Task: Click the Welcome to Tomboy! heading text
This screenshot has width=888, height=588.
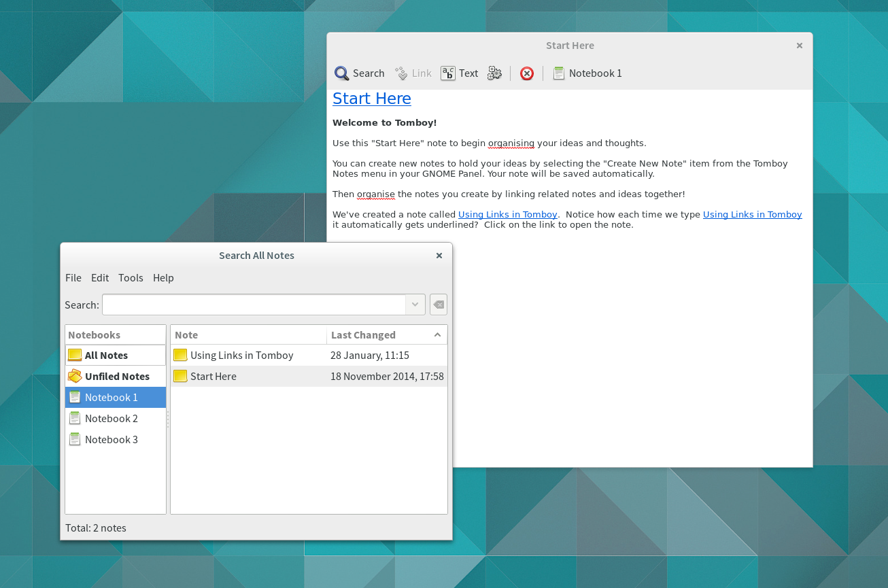Action: pyautogui.click(x=385, y=123)
